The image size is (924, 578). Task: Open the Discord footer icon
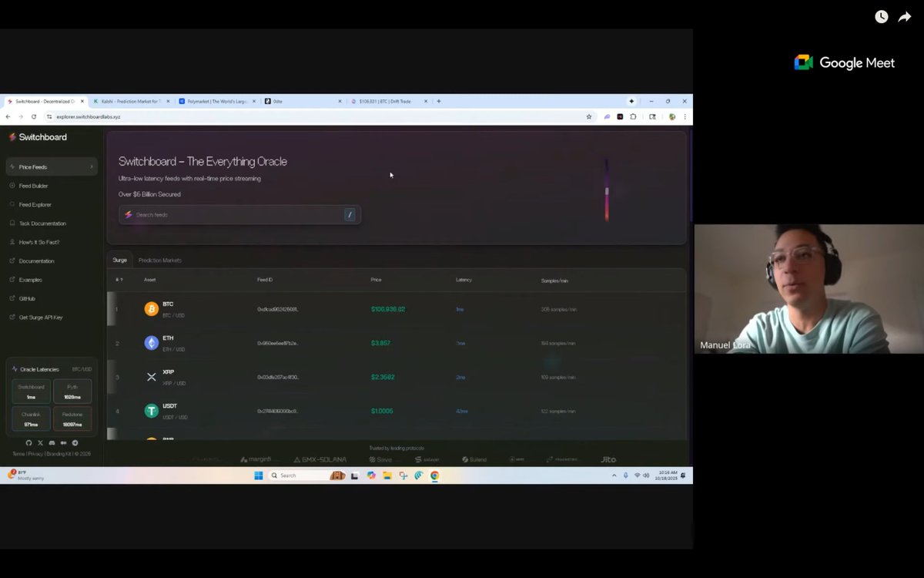pyautogui.click(x=52, y=443)
